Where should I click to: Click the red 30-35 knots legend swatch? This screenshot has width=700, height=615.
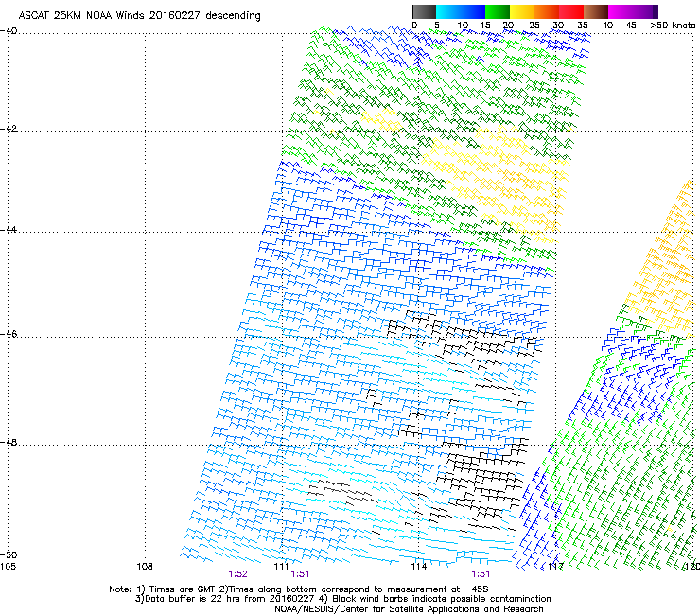point(571,11)
